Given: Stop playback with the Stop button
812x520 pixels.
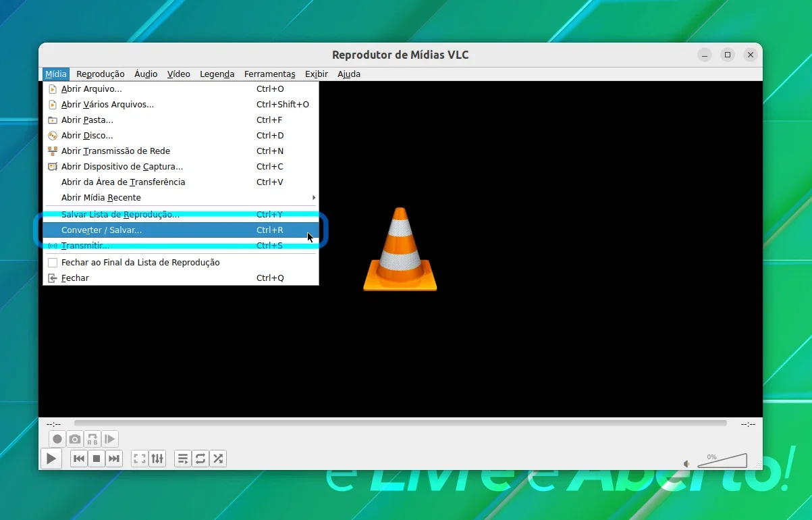Looking at the screenshot, I should click(x=97, y=459).
